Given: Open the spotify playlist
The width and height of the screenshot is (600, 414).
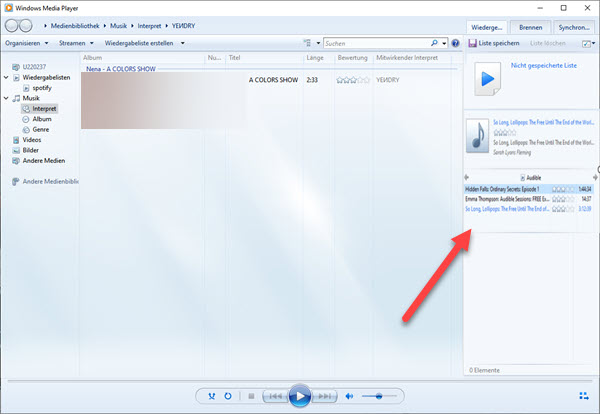Looking at the screenshot, I should 42,88.
